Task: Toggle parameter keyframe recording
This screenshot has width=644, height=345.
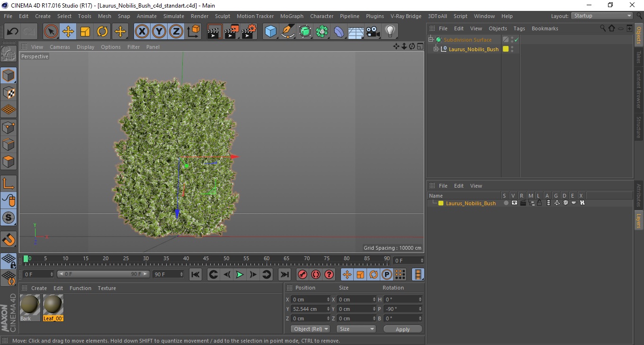Action: [387, 274]
